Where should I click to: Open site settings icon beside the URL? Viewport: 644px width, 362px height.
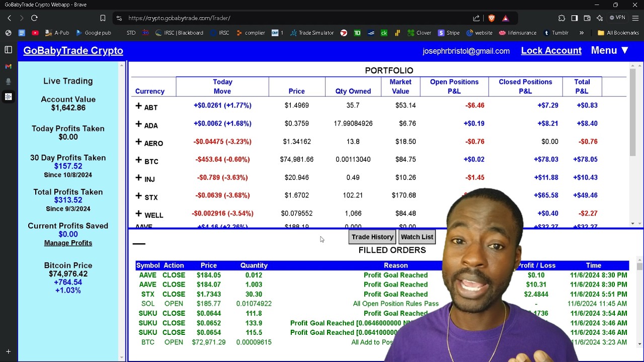119,18
